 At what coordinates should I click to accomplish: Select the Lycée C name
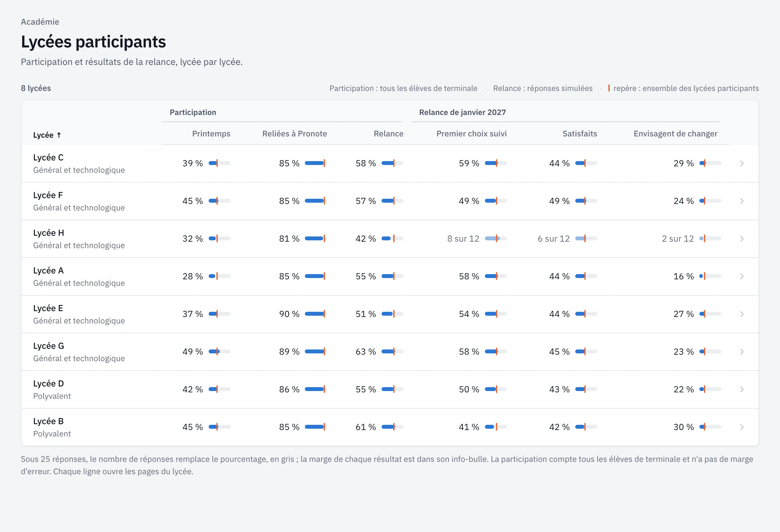click(48, 157)
